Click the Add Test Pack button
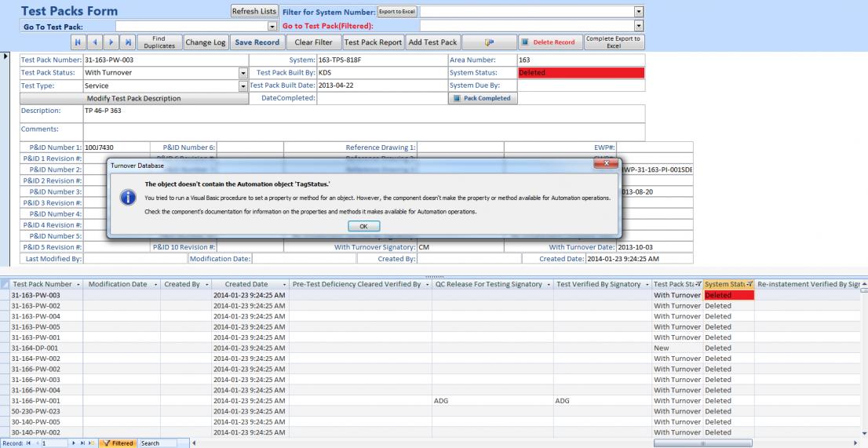 (x=432, y=42)
